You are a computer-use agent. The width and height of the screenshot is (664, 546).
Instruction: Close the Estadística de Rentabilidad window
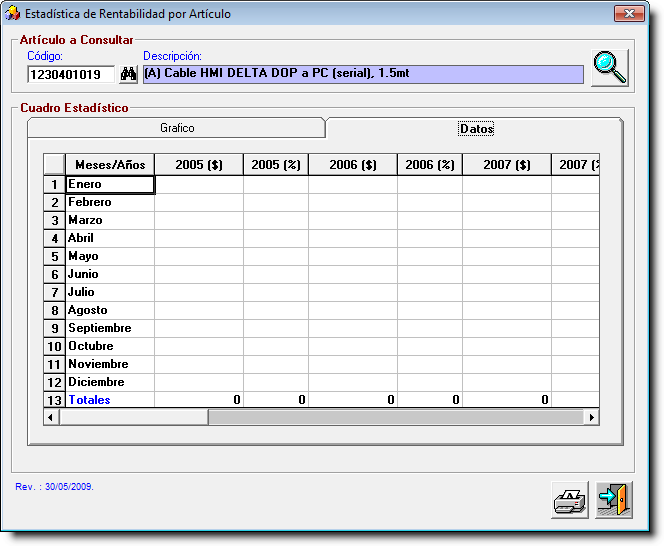pyautogui.click(x=629, y=14)
